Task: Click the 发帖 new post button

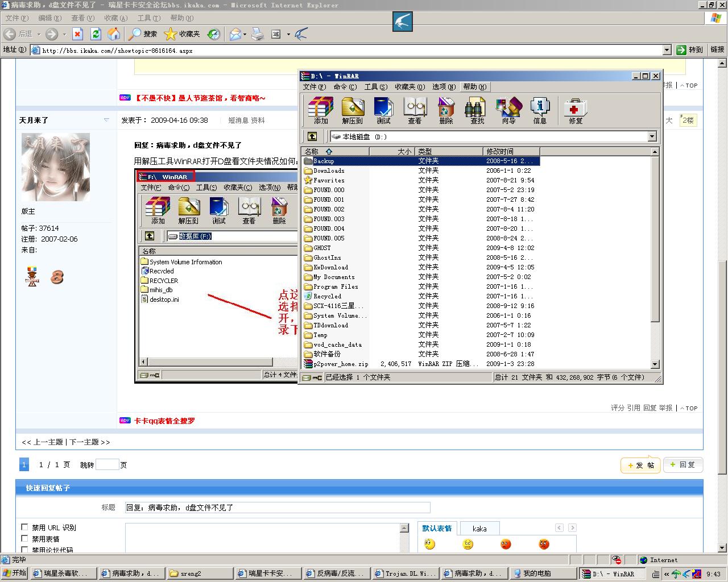Action: point(640,465)
